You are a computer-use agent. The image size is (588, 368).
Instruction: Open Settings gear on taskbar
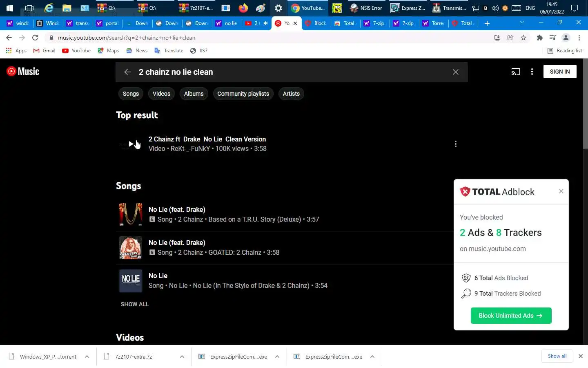click(278, 8)
